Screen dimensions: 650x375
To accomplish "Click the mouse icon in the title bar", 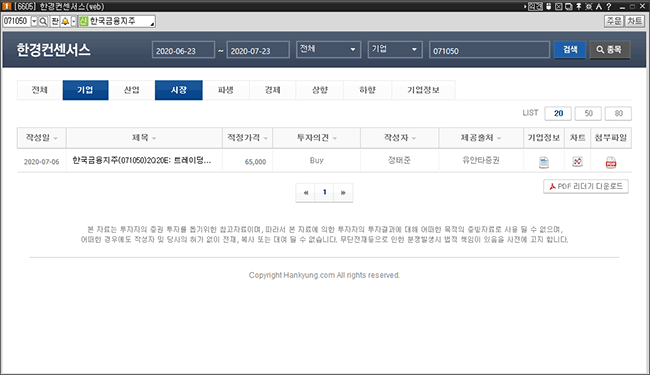I will pos(548,6).
